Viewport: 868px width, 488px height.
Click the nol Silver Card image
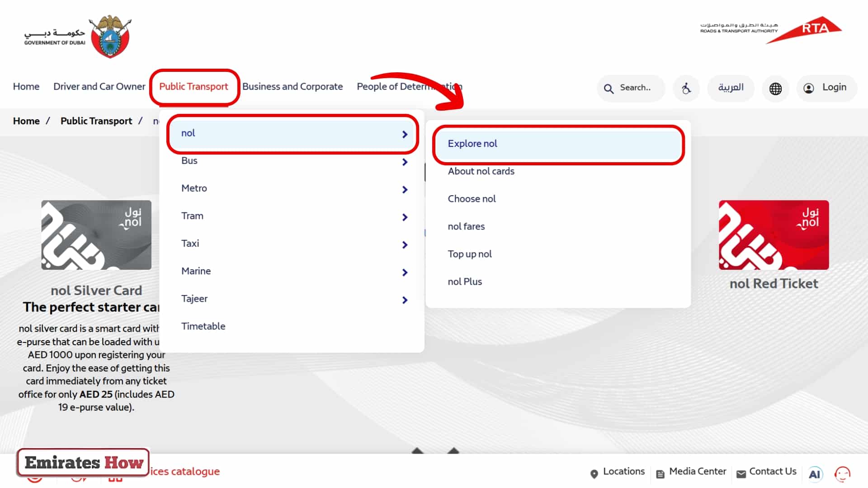pyautogui.click(x=96, y=235)
